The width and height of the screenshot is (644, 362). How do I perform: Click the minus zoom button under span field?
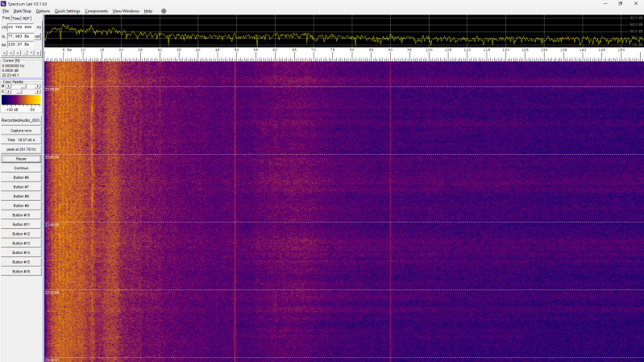click(x=24, y=53)
